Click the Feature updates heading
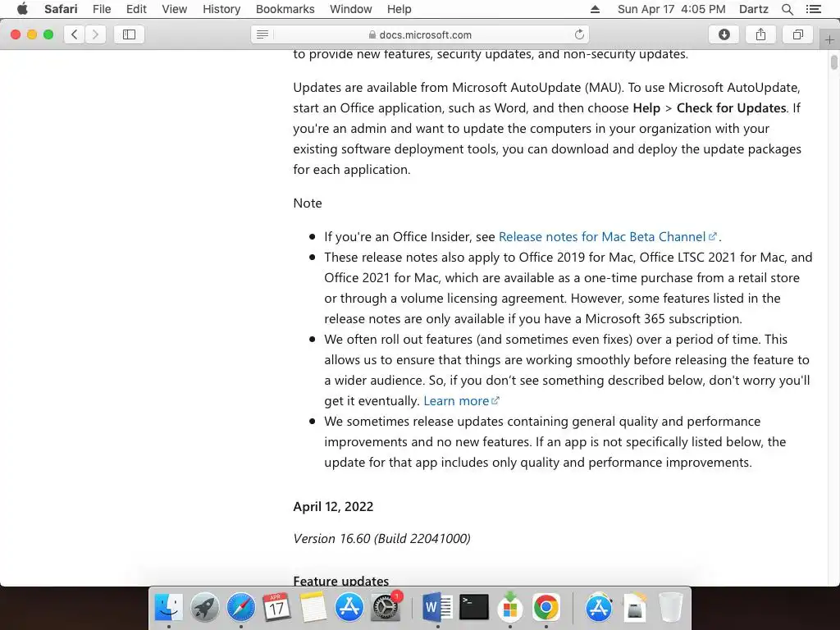 [x=340, y=581]
